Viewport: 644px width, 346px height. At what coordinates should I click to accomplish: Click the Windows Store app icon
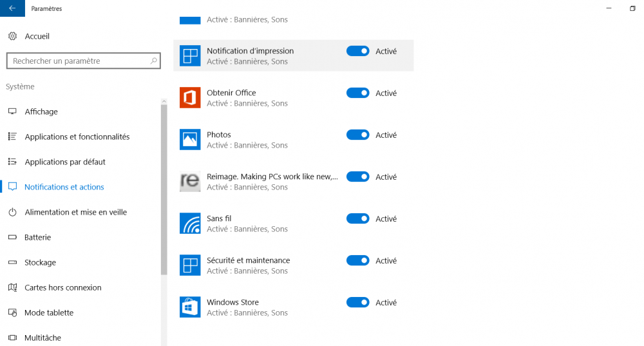pos(190,307)
